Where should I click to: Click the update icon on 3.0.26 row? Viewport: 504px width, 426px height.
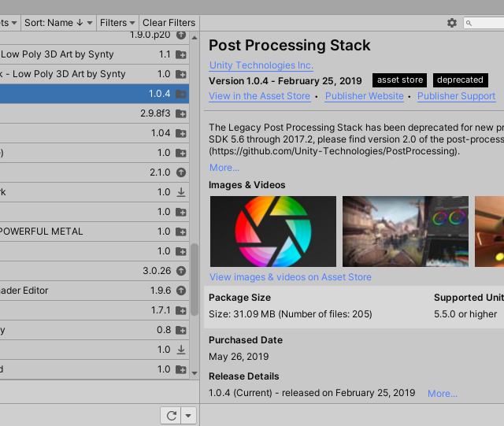(x=181, y=271)
